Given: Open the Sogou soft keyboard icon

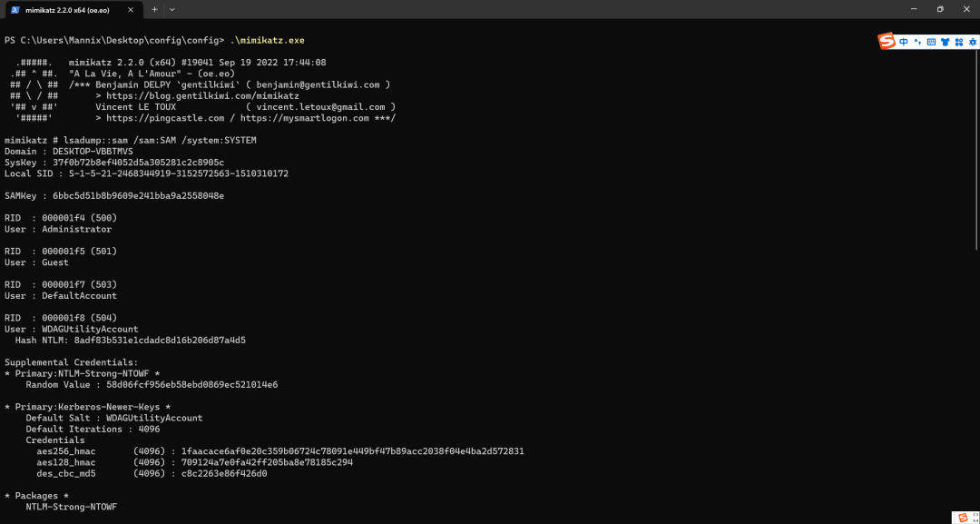Looking at the screenshot, I should coord(931,42).
